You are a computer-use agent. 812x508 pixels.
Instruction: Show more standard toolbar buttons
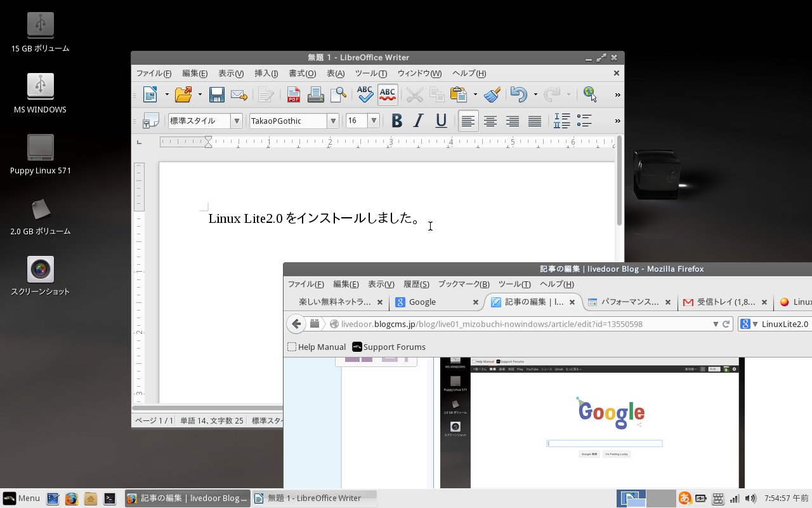tap(617, 95)
